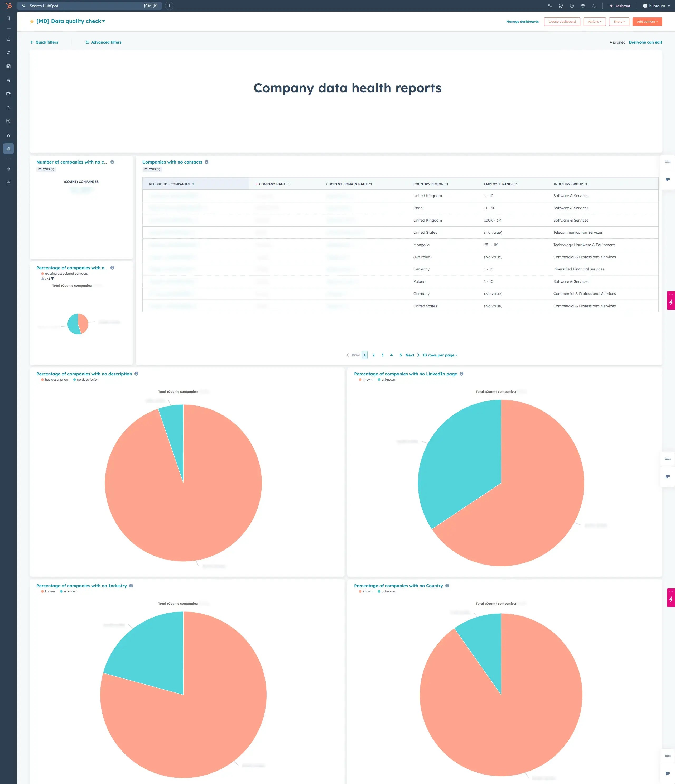Toggle 'known' legend on Industry pie chart
The width and height of the screenshot is (675, 784).
[x=49, y=591]
